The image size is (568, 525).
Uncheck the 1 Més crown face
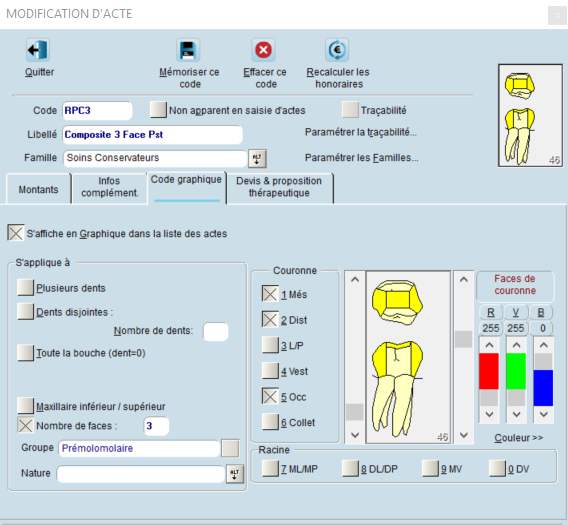tap(270, 294)
